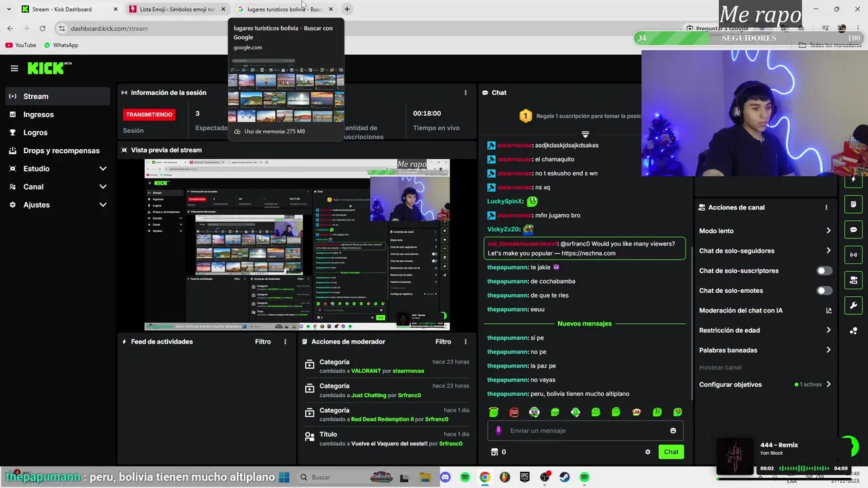868x488 pixels.
Task: Click the three-dots cluster icon in right rail
Action: pos(853,331)
